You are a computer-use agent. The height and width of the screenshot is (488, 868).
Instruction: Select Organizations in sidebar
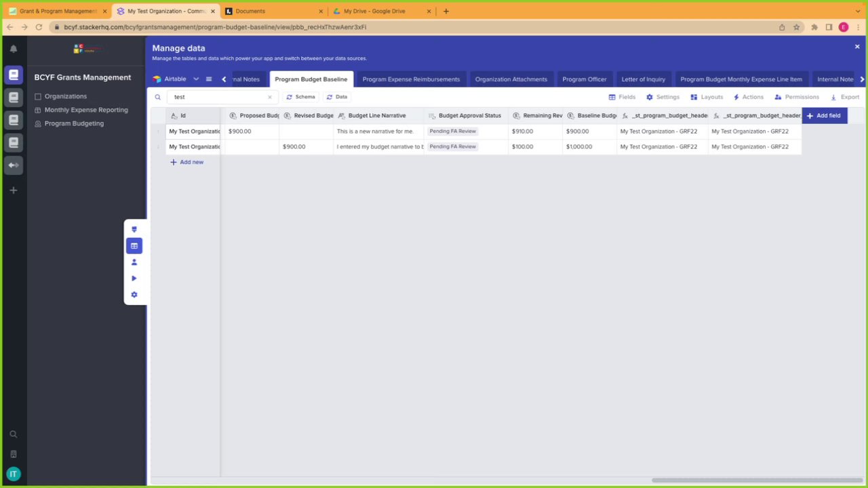coord(65,96)
